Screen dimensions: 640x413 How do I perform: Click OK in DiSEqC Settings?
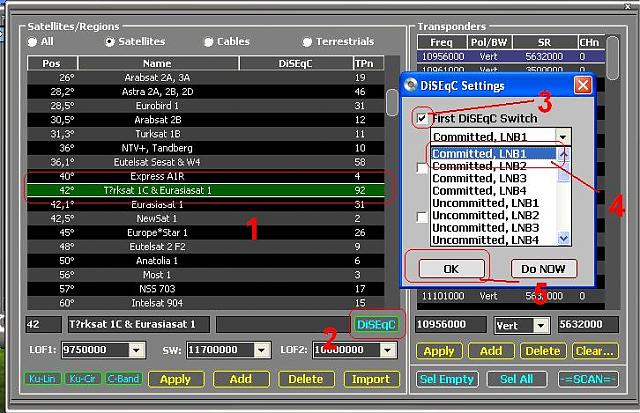451,269
